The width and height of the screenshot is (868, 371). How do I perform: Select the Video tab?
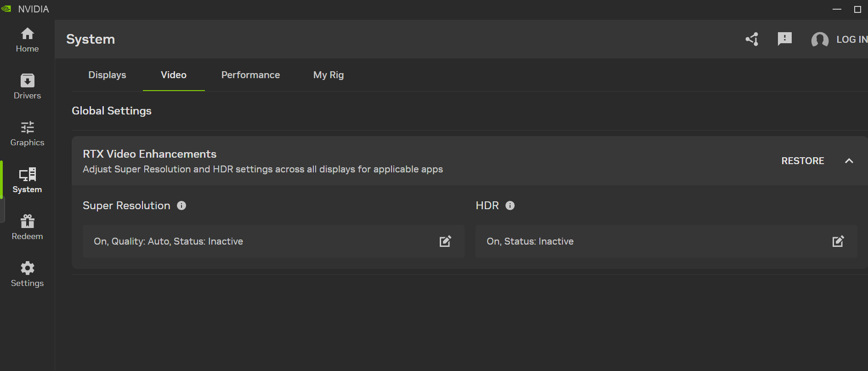pos(174,75)
